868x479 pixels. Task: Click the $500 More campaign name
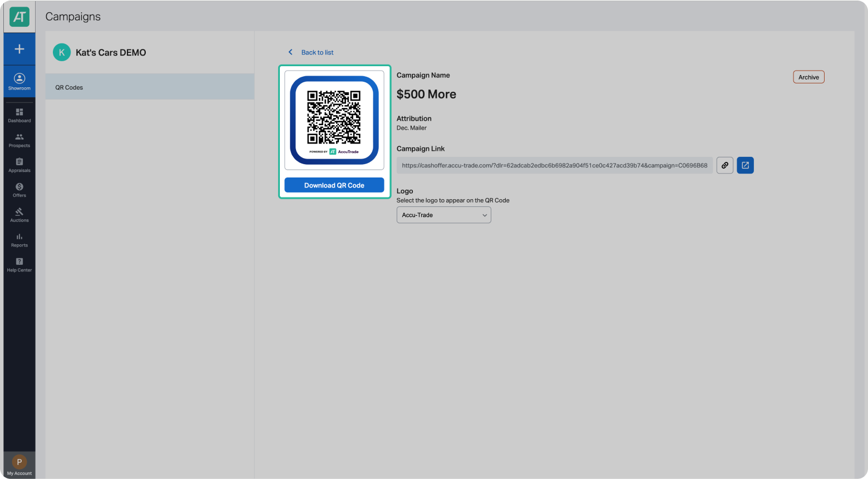pyautogui.click(x=426, y=94)
